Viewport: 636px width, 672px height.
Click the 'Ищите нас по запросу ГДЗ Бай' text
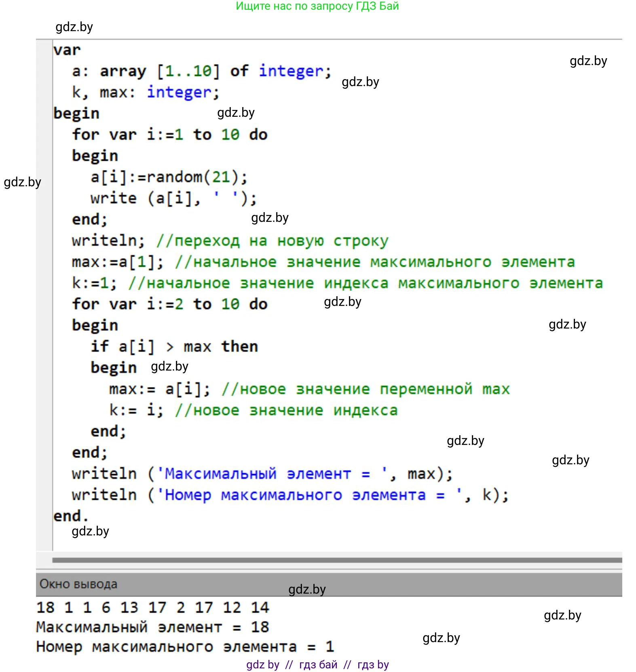317,6
